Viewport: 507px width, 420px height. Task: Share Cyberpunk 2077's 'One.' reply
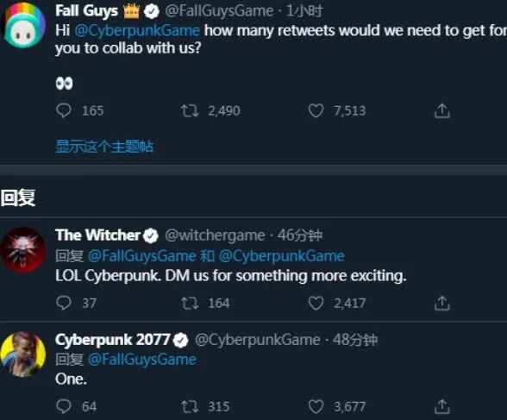coord(441,406)
